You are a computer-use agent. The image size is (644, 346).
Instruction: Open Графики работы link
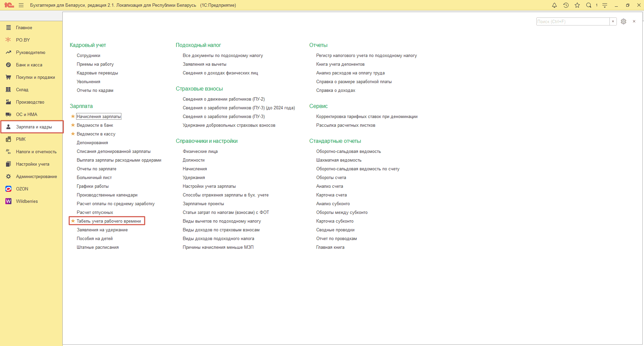click(93, 186)
